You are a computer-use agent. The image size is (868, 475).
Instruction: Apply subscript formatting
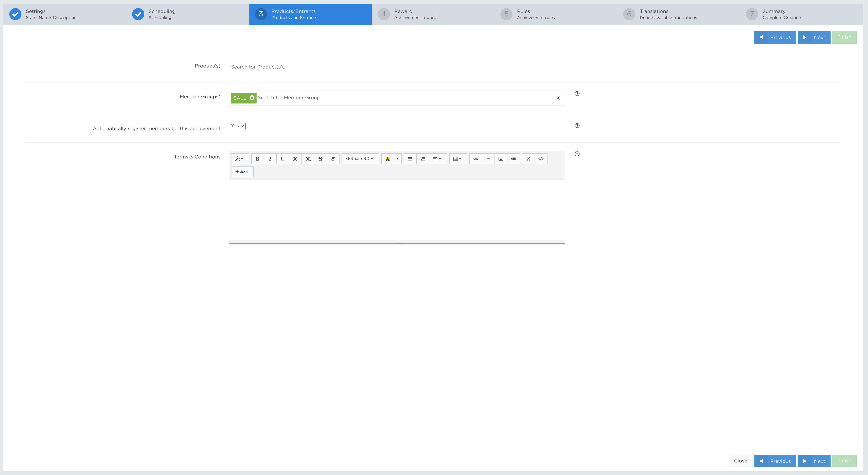tap(308, 158)
